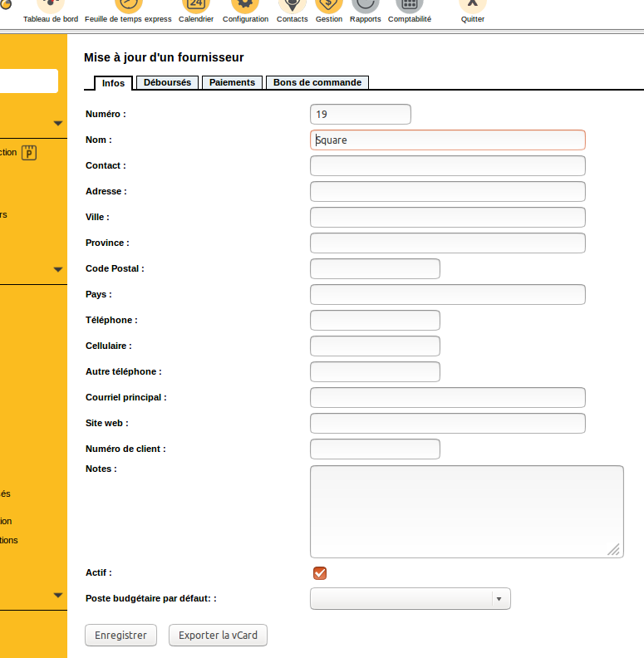Open the Bons de commande tab
The width and height of the screenshot is (644, 658).
[317, 82]
